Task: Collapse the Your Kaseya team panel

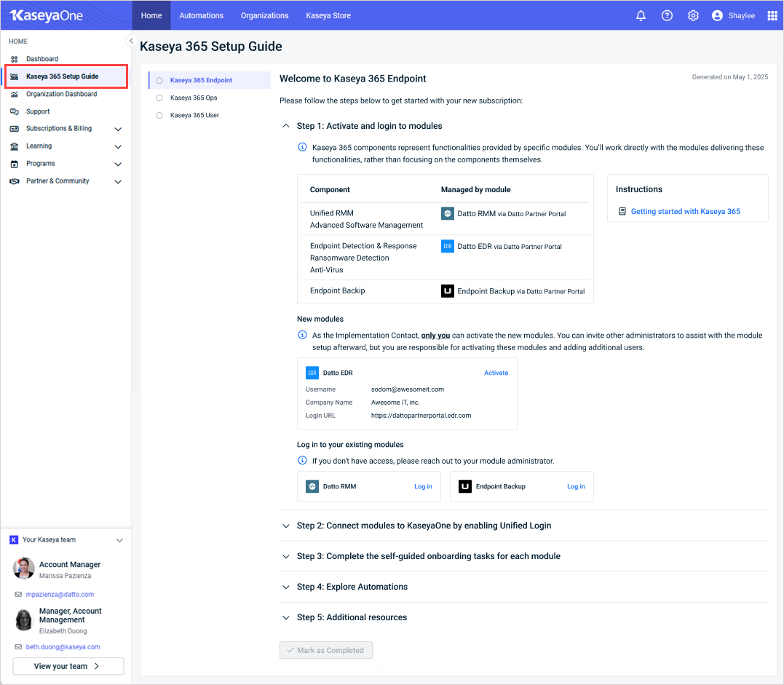Action: tap(119, 540)
